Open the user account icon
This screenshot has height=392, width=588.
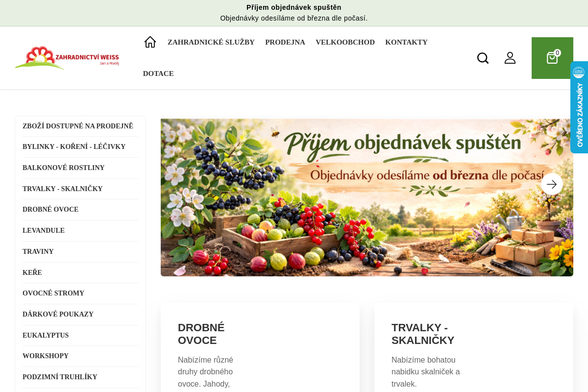coord(510,58)
